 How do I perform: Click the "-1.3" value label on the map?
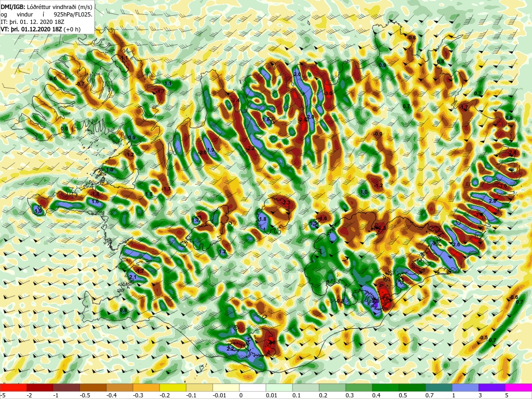coord(167,189)
